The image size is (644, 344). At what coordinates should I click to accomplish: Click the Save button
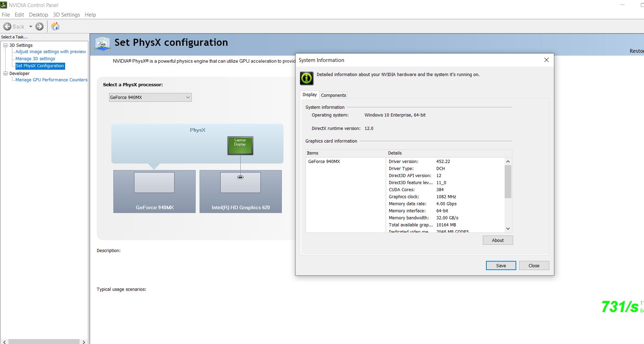click(501, 265)
